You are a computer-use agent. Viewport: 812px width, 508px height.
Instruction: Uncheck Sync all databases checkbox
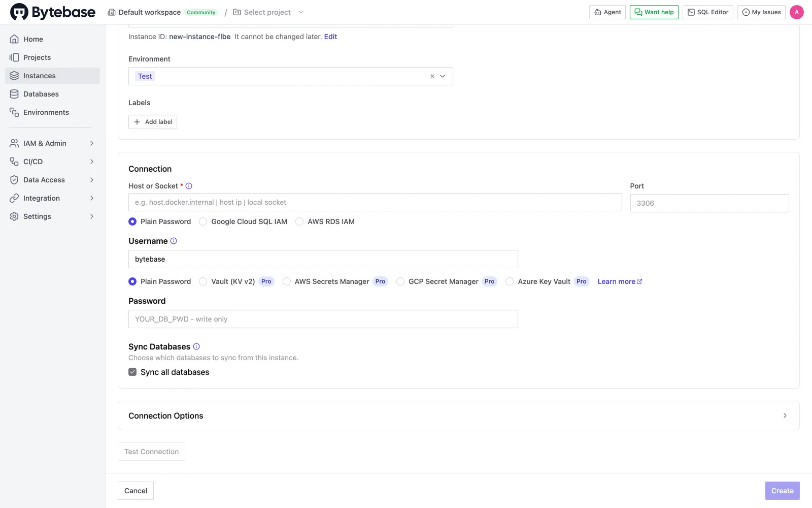pyautogui.click(x=132, y=372)
